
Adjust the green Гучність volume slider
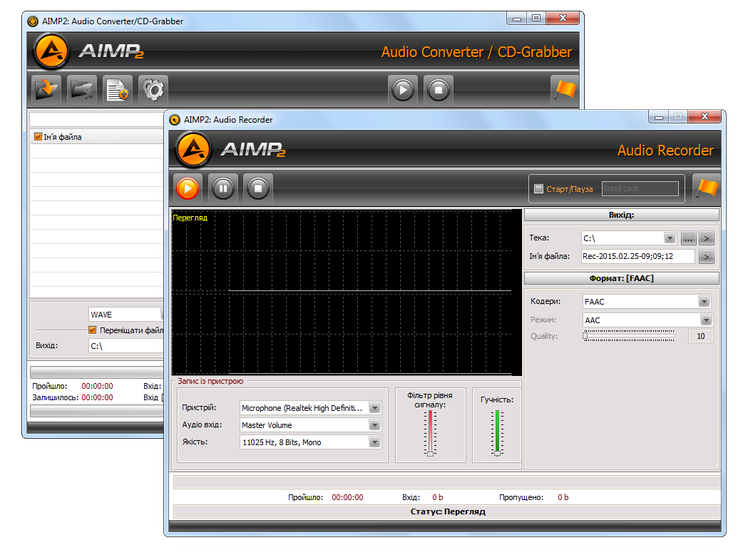[x=497, y=433]
